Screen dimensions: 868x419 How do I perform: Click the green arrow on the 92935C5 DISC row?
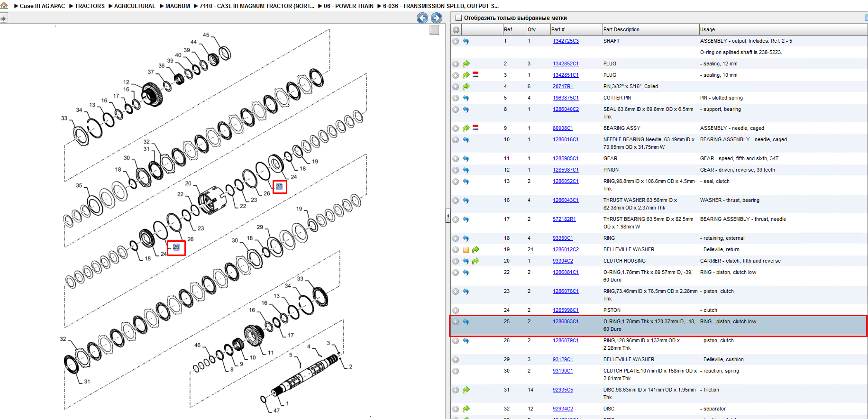466,390
